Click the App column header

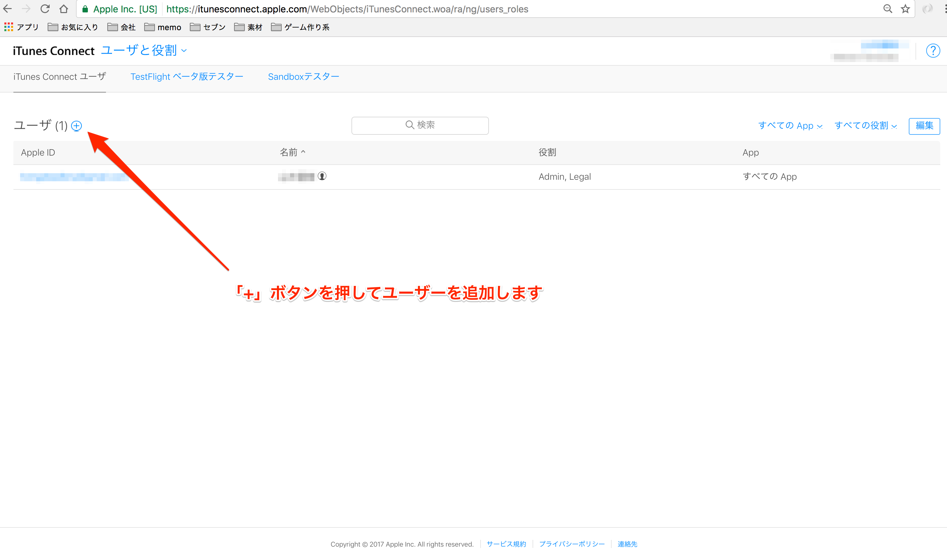[x=750, y=153]
